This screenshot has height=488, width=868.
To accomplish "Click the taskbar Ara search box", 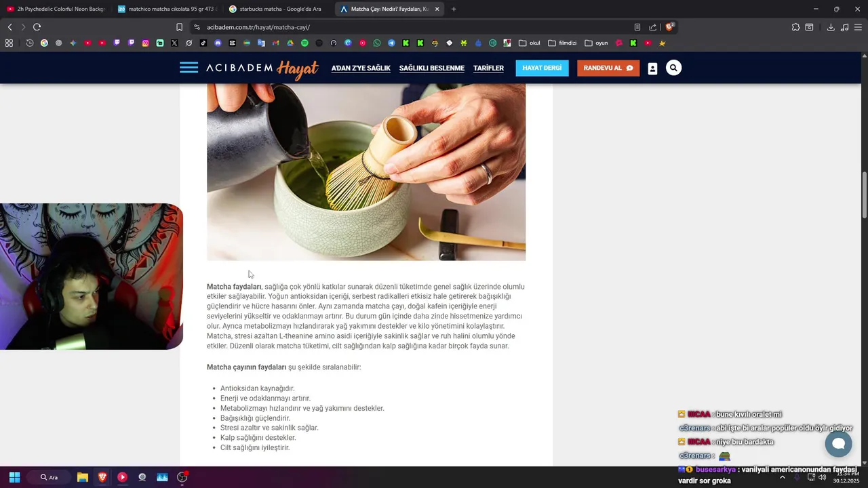I will coord(49,477).
